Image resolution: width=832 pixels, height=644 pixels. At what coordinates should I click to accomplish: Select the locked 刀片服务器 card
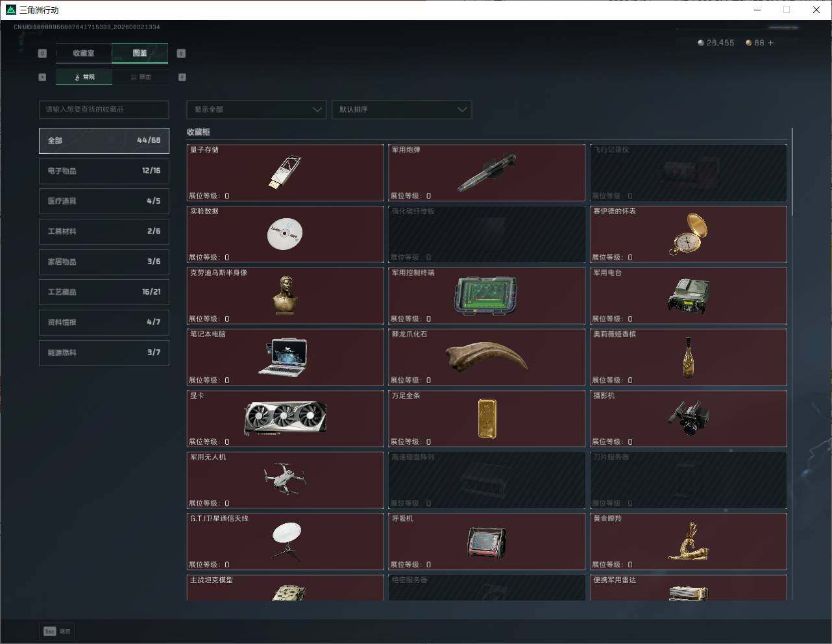click(x=689, y=480)
